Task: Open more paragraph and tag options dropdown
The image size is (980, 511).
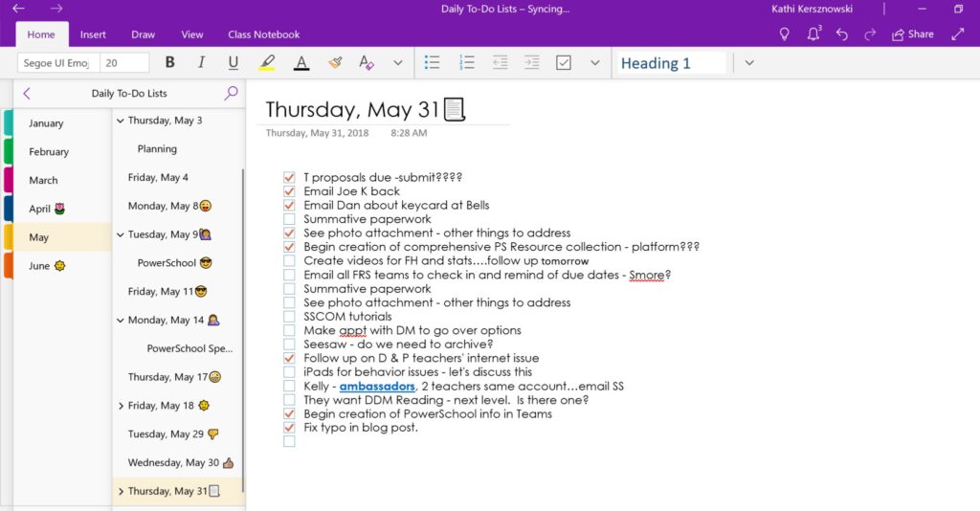Action: [x=595, y=62]
